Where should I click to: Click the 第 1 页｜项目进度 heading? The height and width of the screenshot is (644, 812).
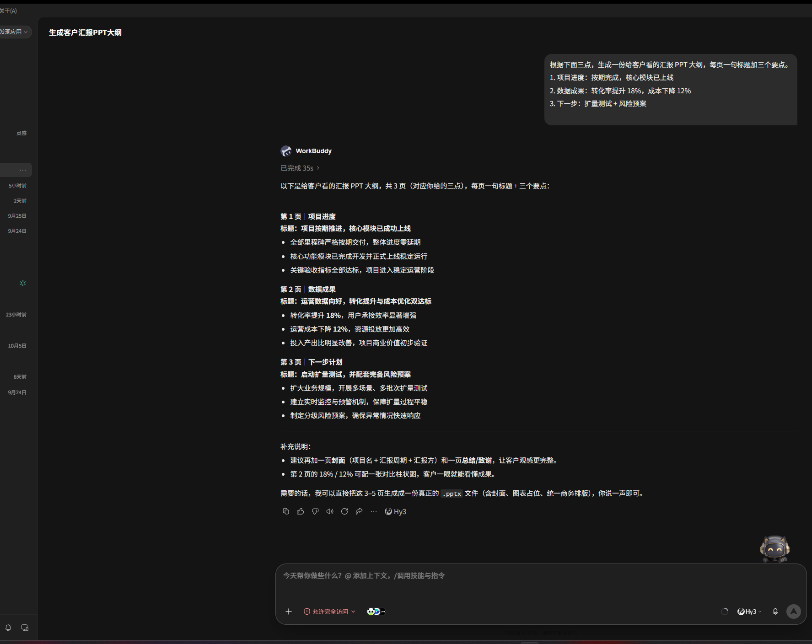308,216
